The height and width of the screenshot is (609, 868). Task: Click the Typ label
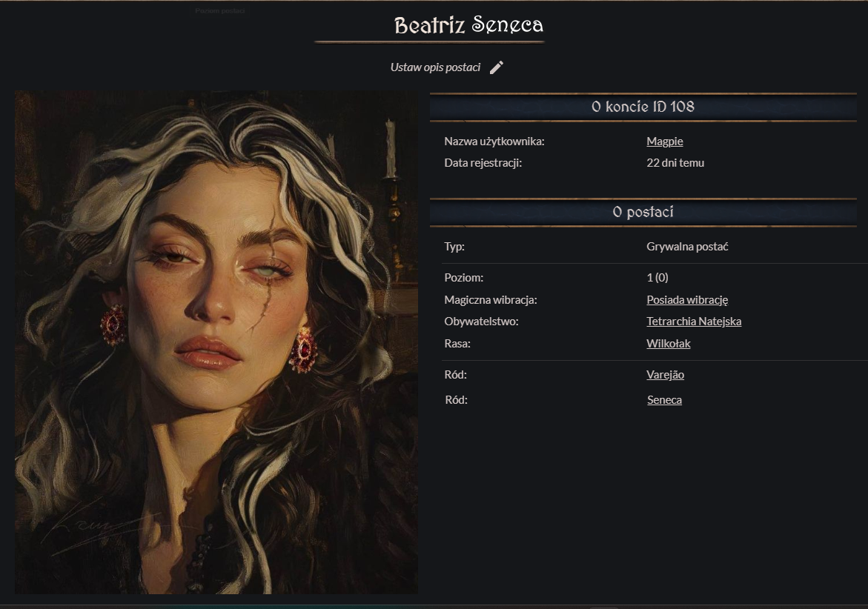454,247
